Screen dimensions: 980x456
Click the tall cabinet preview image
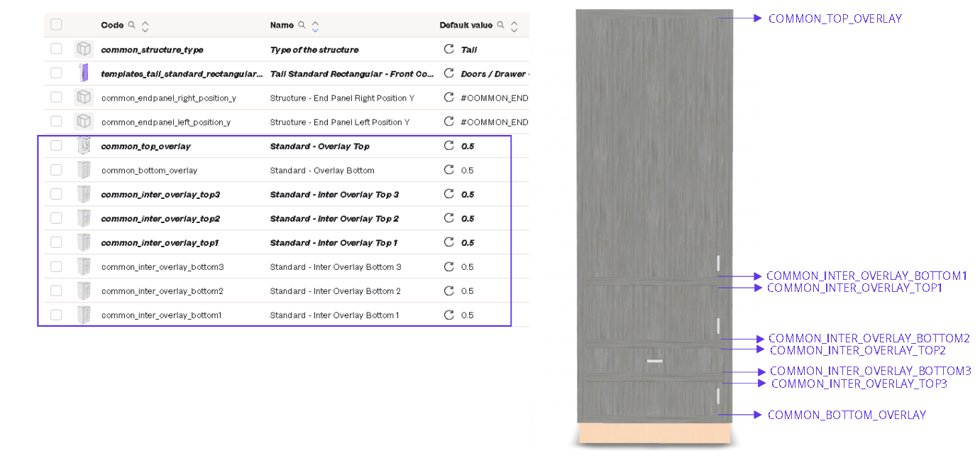coord(654,227)
